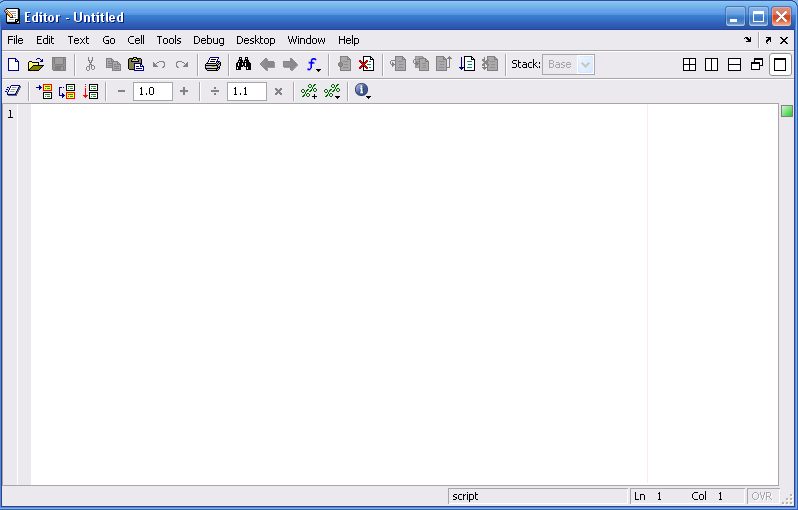
Task: Show cell titles with the %% dropdown icon
Action: (x=332, y=92)
